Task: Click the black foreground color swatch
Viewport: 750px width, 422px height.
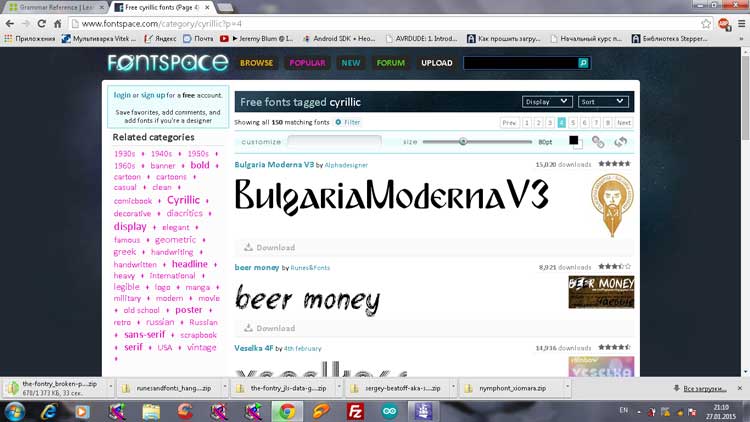Action: pos(574,140)
